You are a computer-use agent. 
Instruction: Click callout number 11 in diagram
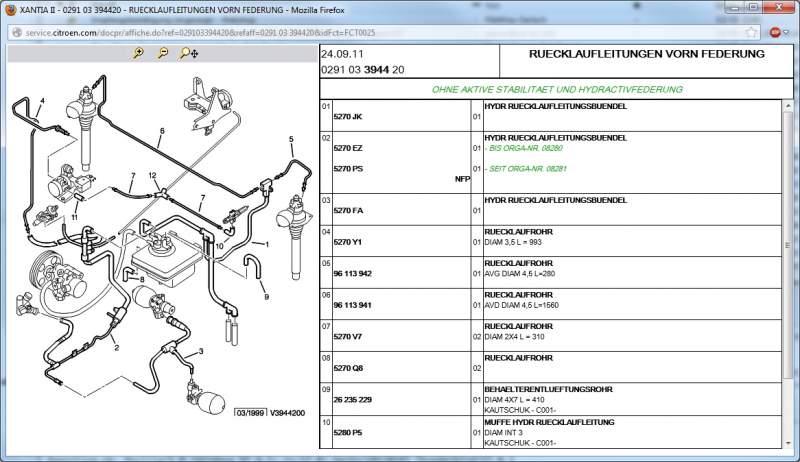74,217
